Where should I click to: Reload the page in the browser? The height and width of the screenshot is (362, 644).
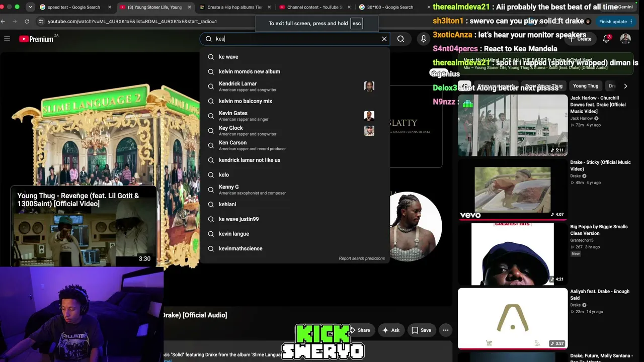coord(27,22)
